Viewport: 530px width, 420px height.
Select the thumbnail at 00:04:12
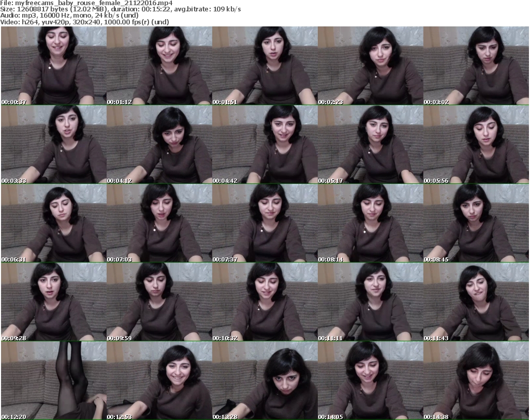(x=159, y=144)
